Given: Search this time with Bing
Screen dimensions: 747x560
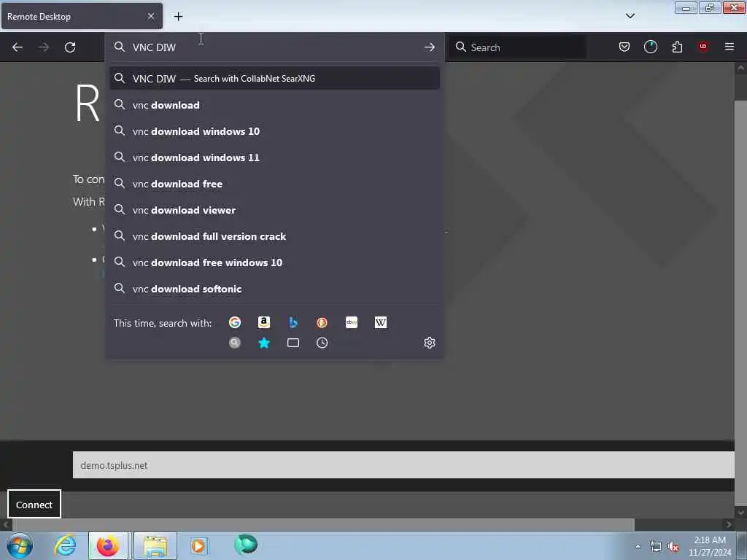Looking at the screenshot, I should tap(293, 322).
